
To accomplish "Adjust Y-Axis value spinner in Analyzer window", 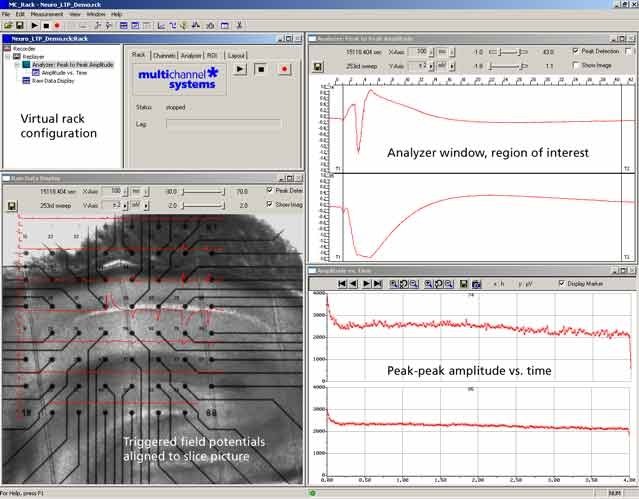I will [432, 66].
